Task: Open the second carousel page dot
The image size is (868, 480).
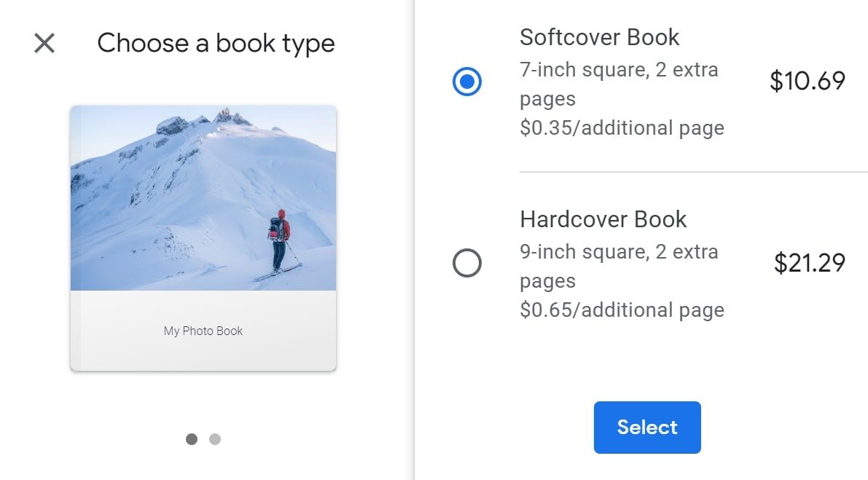Action: tap(215, 439)
